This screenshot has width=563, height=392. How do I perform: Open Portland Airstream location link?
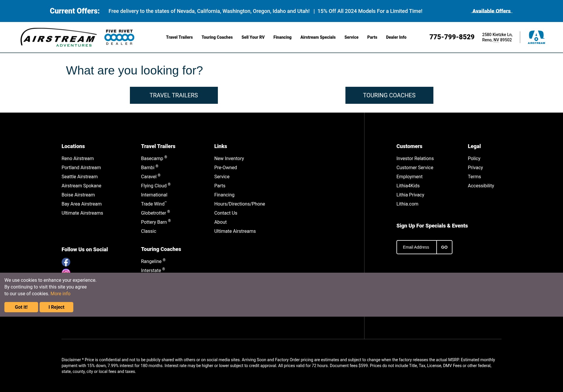[x=81, y=167]
